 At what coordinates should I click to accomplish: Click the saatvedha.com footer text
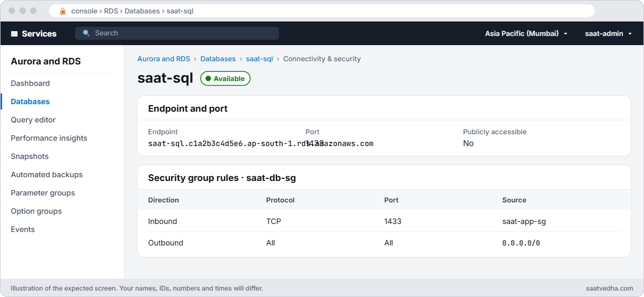pyautogui.click(x=609, y=288)
